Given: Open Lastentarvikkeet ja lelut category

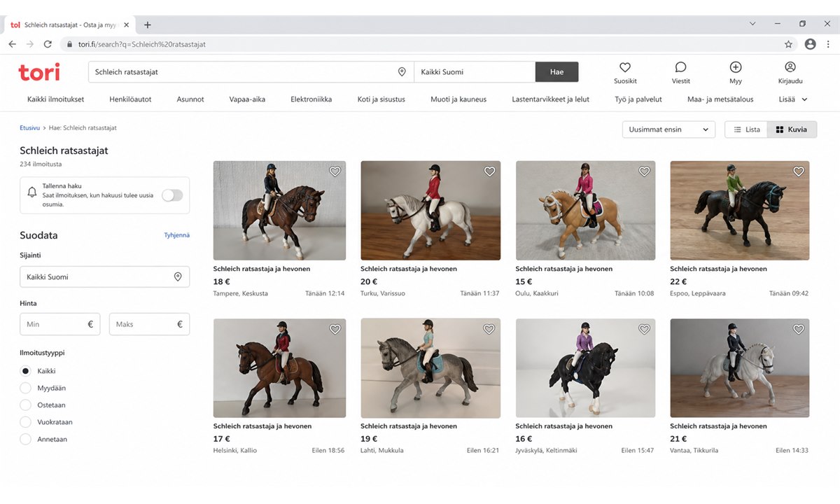Looking at the screenshot, I should click(551, 99).
